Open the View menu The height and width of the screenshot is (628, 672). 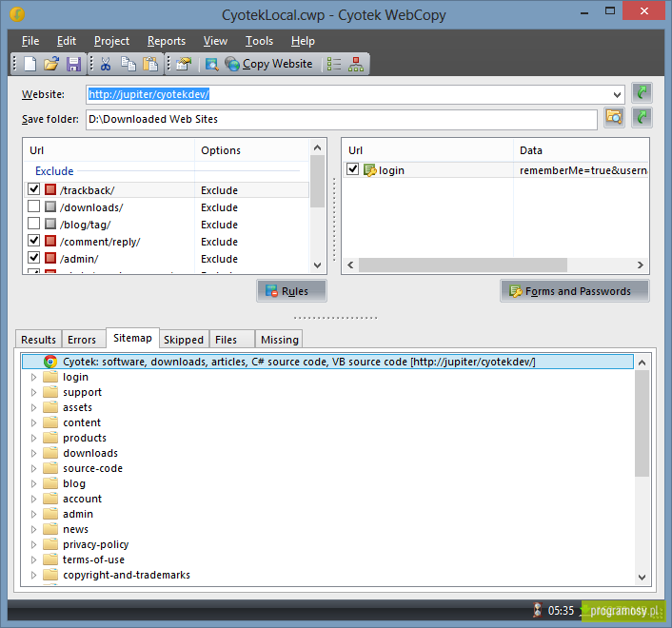point(215,41)
